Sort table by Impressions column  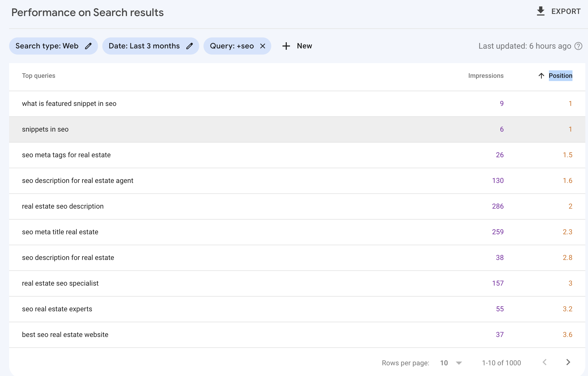[x=485, y=76]
